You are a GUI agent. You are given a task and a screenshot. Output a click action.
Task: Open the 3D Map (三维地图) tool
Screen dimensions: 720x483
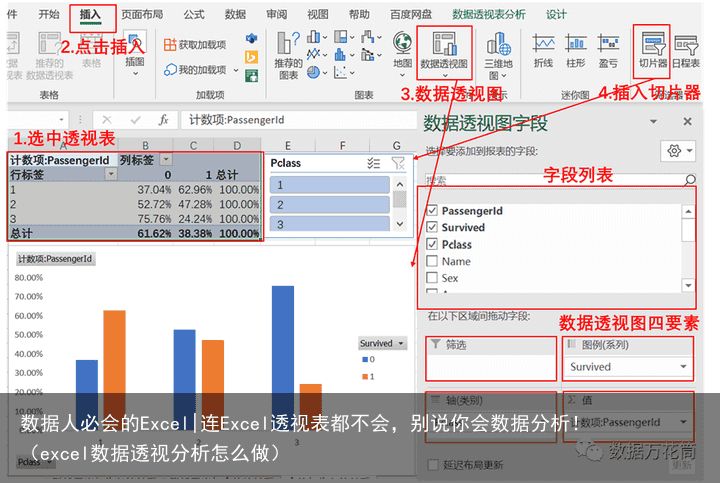(x=498, y=55)
